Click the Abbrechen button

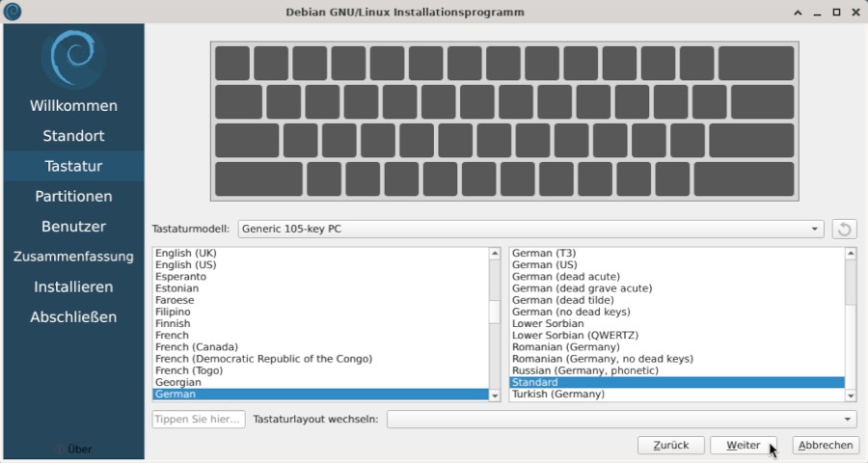tap(826, 446)
